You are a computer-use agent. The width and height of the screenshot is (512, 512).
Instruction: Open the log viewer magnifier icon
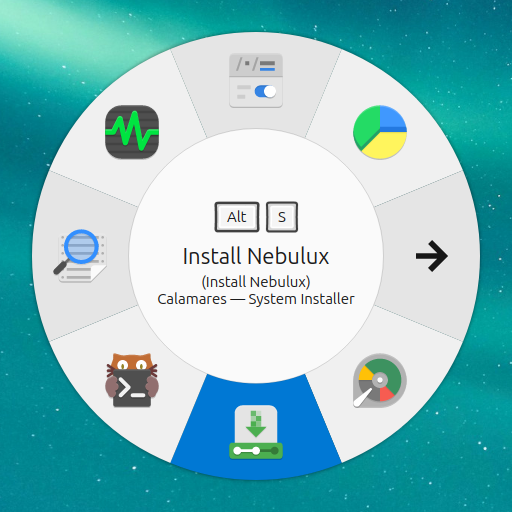[80, 256]
